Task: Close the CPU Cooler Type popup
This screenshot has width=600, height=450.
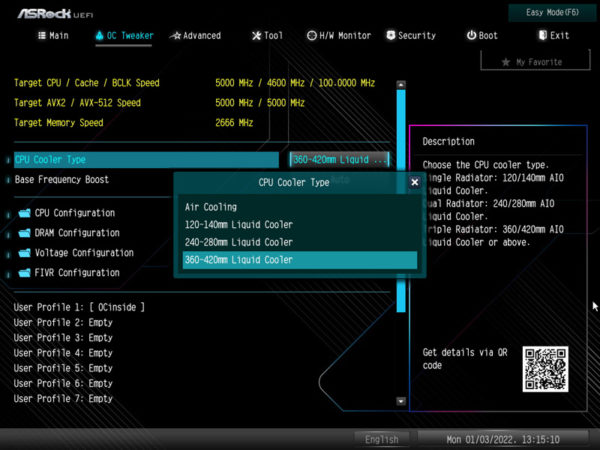Action: click(414, 183)
